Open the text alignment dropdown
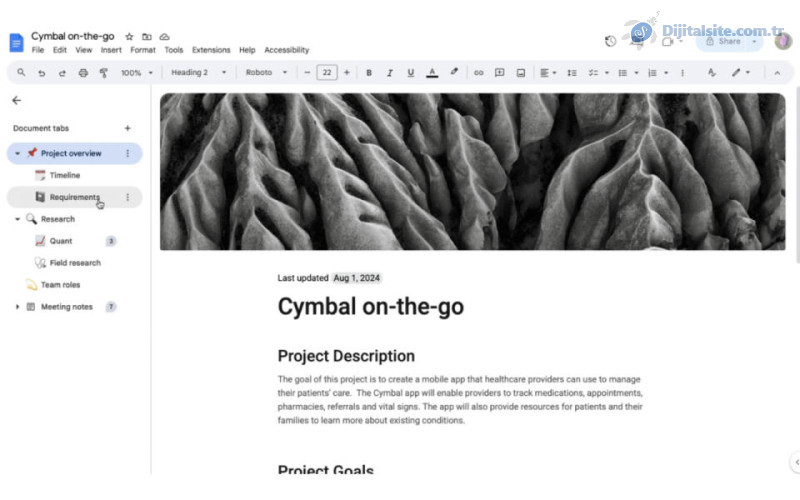This screenshot has width=800, height=500. click(x=548, y=73)
